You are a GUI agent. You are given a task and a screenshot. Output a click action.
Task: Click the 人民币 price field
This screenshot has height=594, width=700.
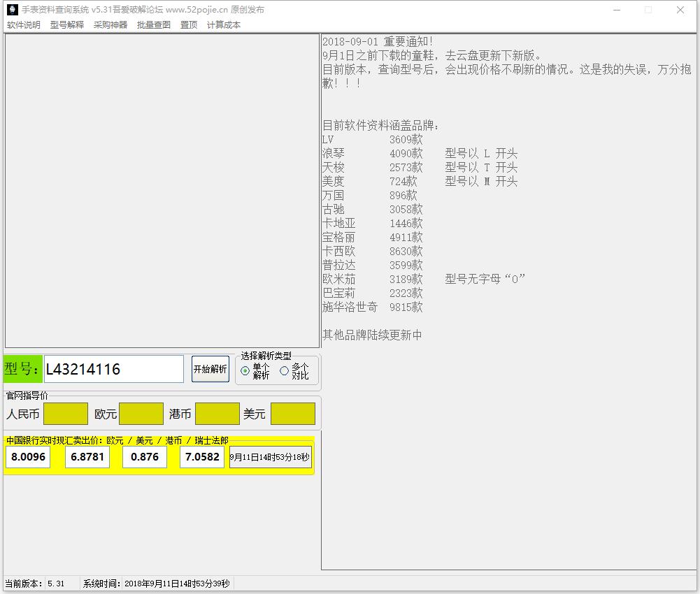(x=66, y=414)
